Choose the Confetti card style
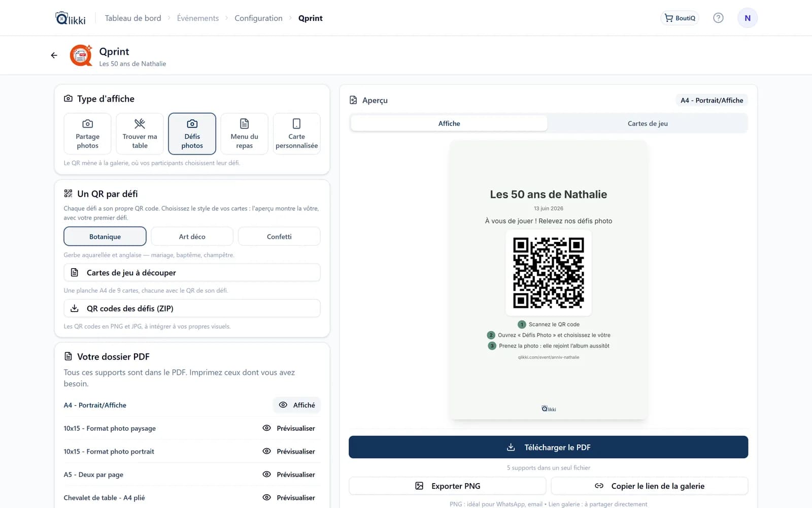This screenshot has width=812, height=508. pyautogui.click(x=279, y=236)
